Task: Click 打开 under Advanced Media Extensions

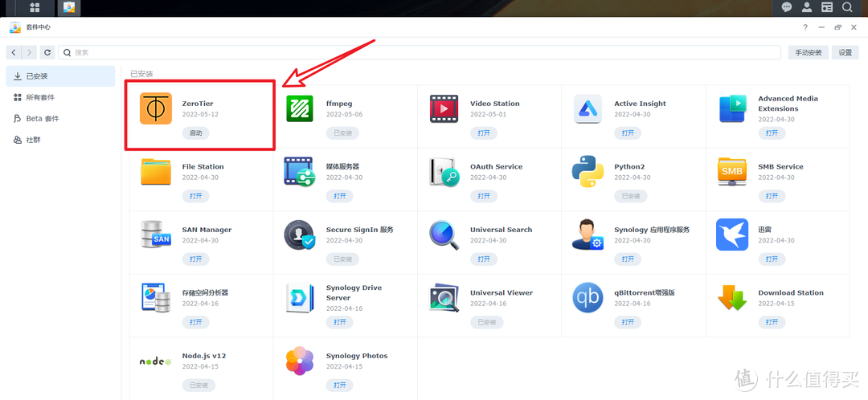Action: (x=772, y=133)
